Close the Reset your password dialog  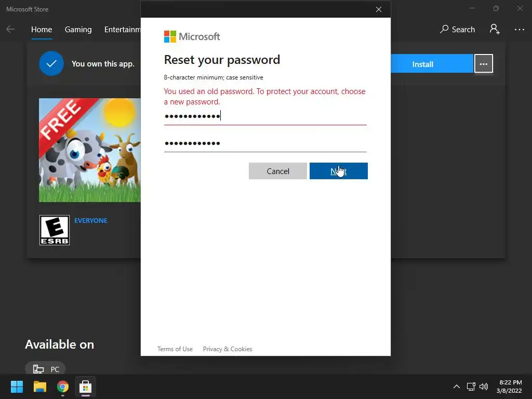coord(379,9)
